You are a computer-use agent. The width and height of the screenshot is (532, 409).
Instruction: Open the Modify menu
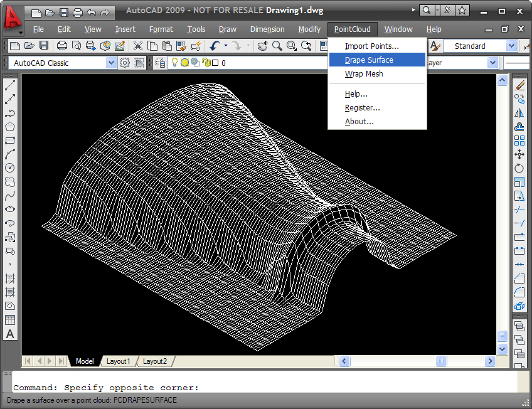309,29
